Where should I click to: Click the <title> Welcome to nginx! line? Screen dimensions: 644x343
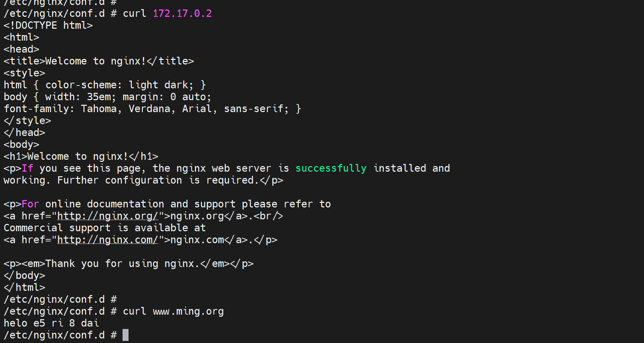(98, 61)
